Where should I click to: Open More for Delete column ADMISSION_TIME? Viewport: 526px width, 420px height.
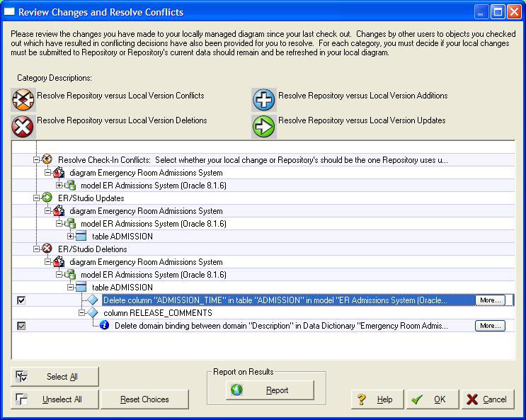click(x=490, y=300)
